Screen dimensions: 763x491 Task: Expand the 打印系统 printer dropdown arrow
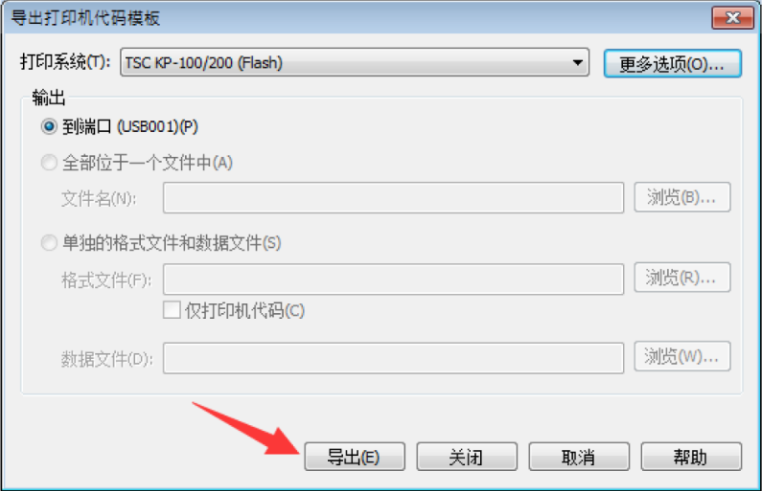[x=577, y=63]
